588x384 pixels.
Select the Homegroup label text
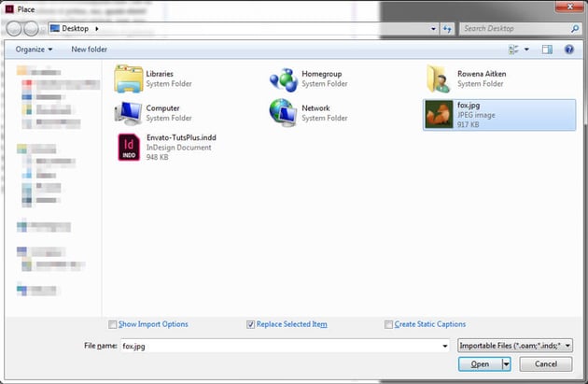pyautogui.click(x=322, y=74)
